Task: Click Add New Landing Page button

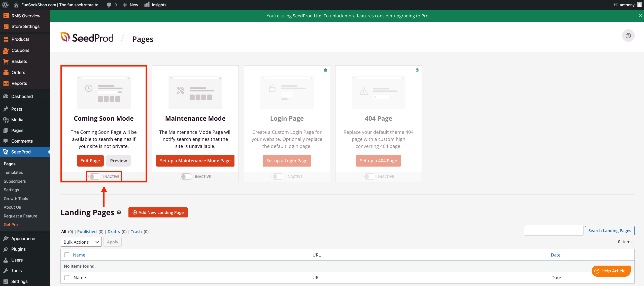Action: pos(158,212)
